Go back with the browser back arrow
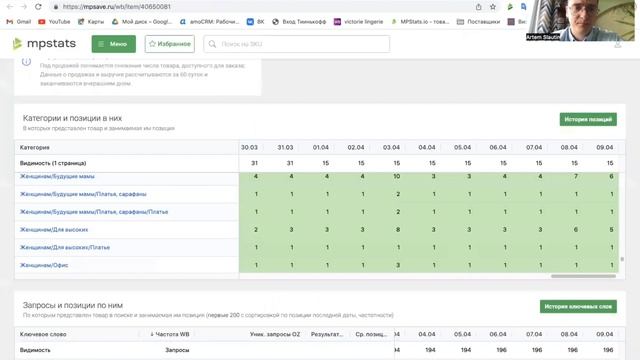640x360 pixels. [10, 7]
